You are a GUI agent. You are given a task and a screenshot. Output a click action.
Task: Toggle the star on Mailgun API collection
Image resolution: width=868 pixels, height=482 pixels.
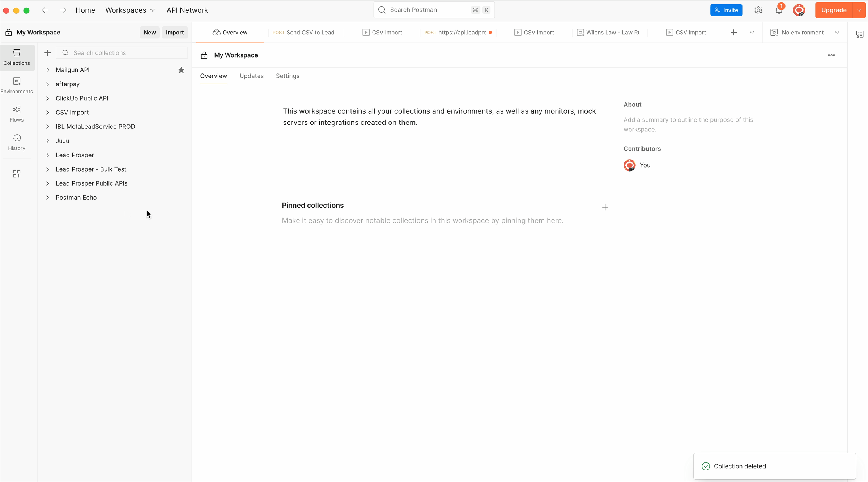pos(181,70)
